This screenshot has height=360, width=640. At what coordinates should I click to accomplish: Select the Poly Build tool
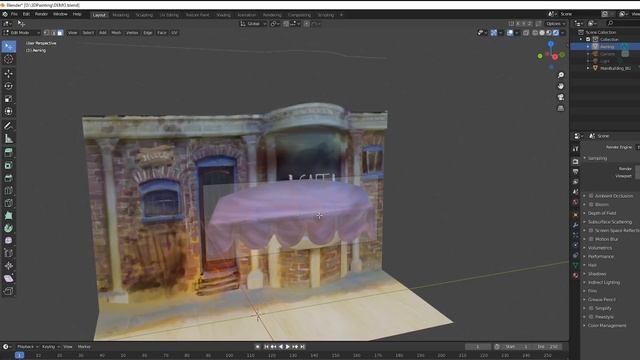(x=9, y=216)
